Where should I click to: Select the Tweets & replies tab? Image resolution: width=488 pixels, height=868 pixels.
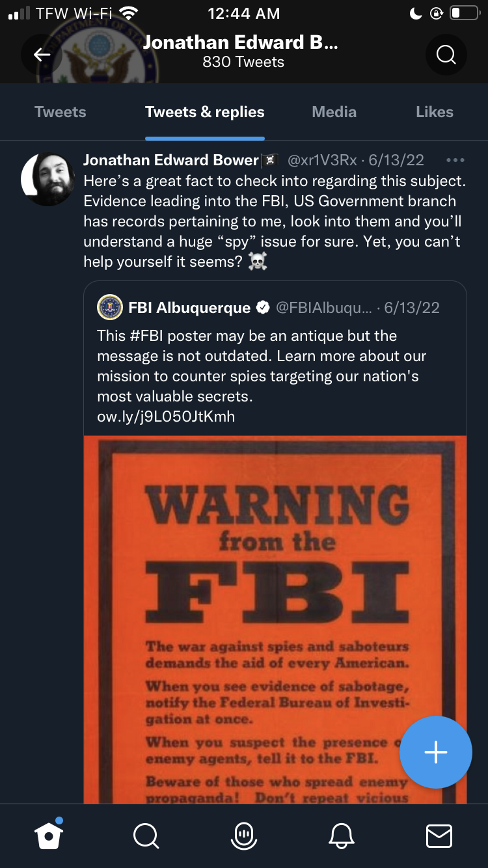(x=205, y=112)
